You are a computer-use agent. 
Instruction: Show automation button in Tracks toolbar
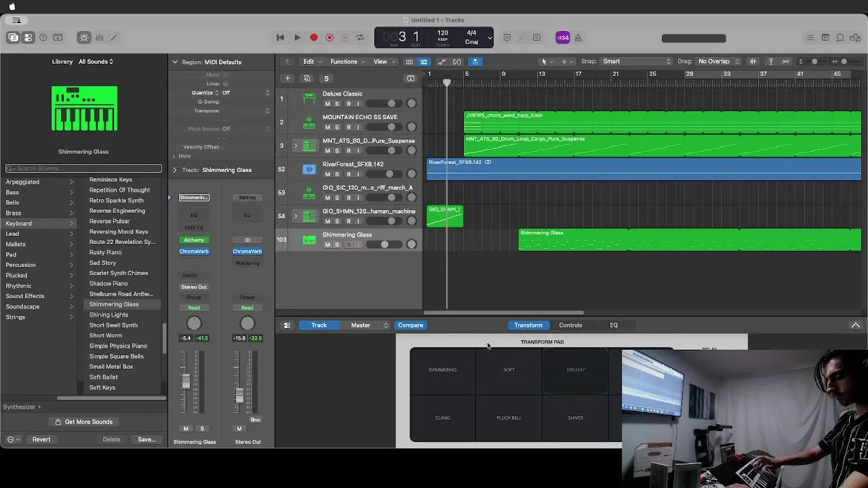pos(441,62)
